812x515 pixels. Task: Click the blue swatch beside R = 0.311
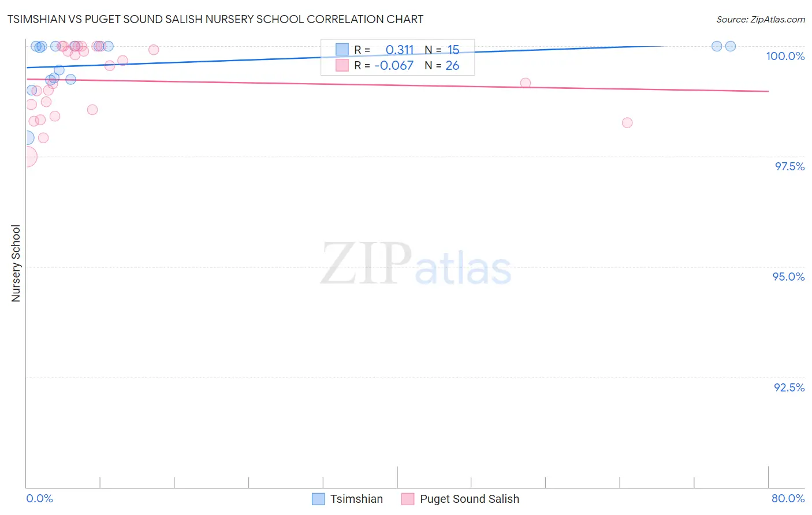tap(342, 50)
